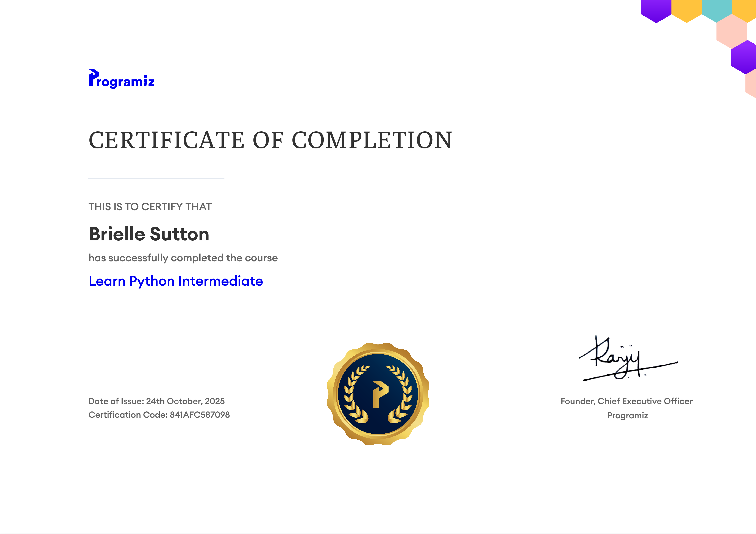Click the teal hexagon at top edge
Viewport: 756px width, 534px height.
(x=717, y=11)
